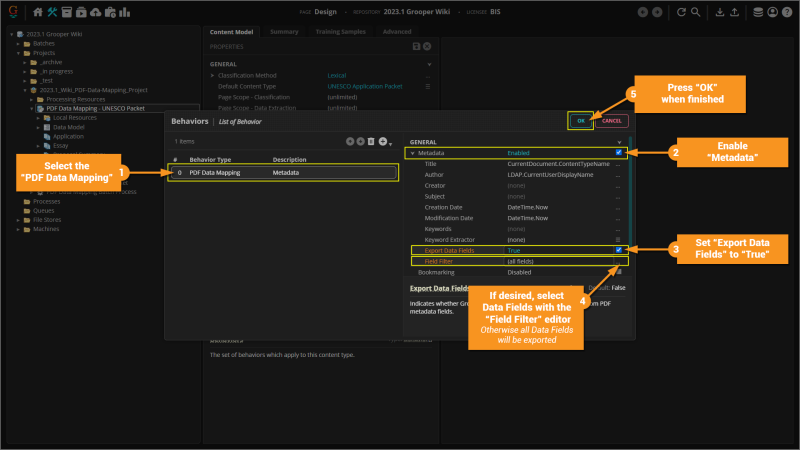Toggle the Metadata Enabled checkbox

[619, 153]
